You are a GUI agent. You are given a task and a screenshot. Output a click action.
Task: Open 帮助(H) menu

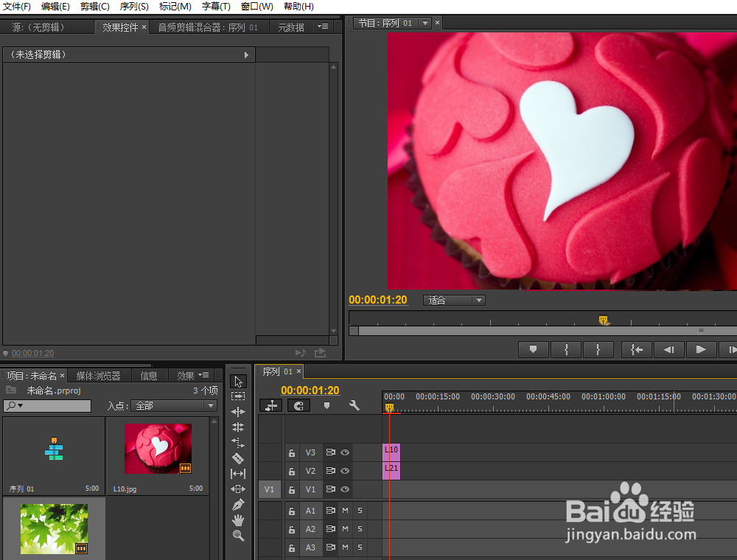point(298,7)
